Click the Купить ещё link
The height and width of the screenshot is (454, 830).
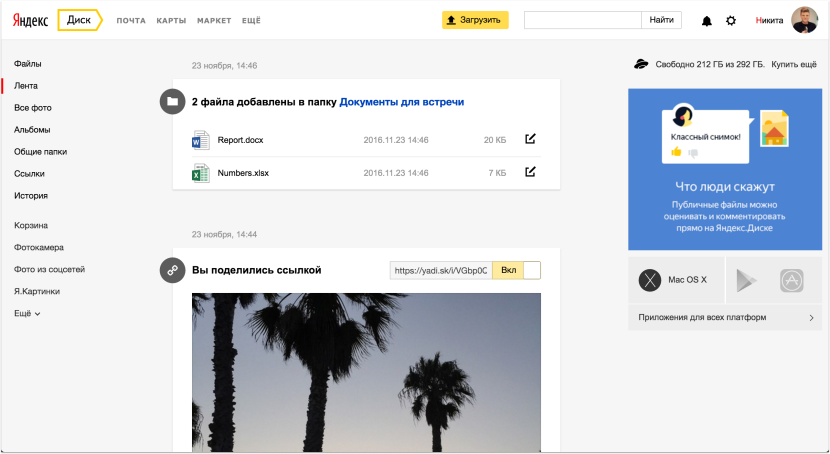click(795, 64)
